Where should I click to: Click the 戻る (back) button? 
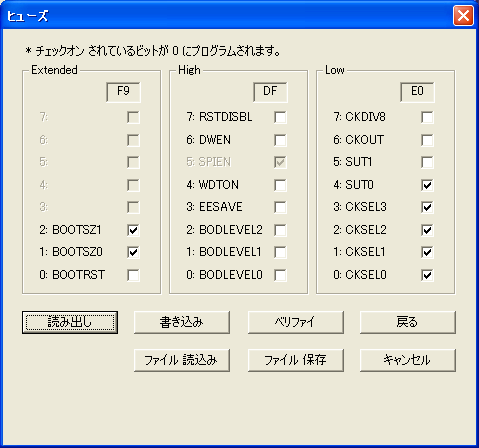(x=408, y=322)
